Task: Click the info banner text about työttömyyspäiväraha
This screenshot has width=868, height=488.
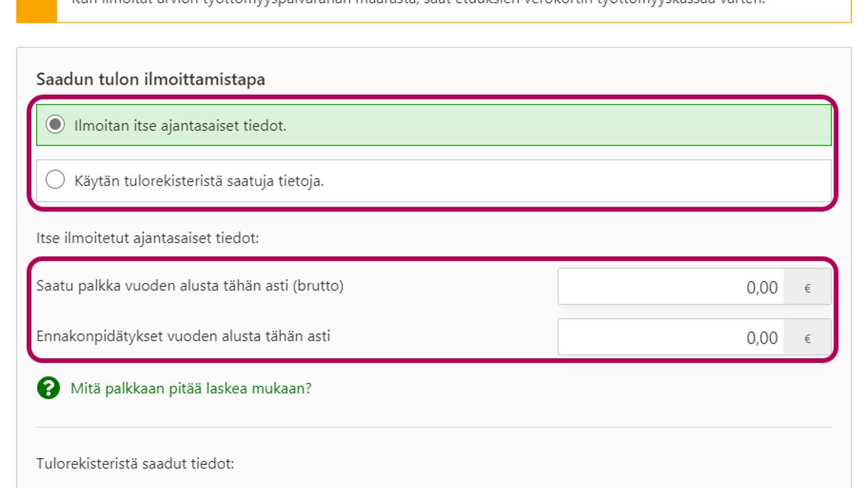Action: point(420,4)
